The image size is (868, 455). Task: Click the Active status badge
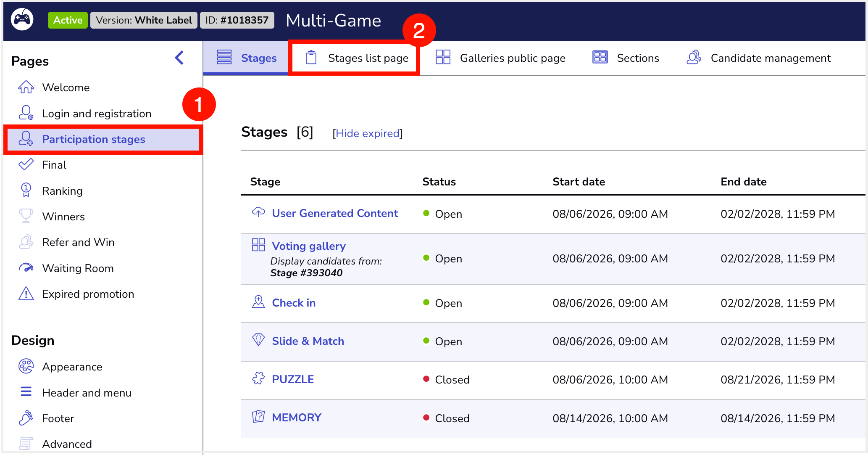click(x=68, y=20)
